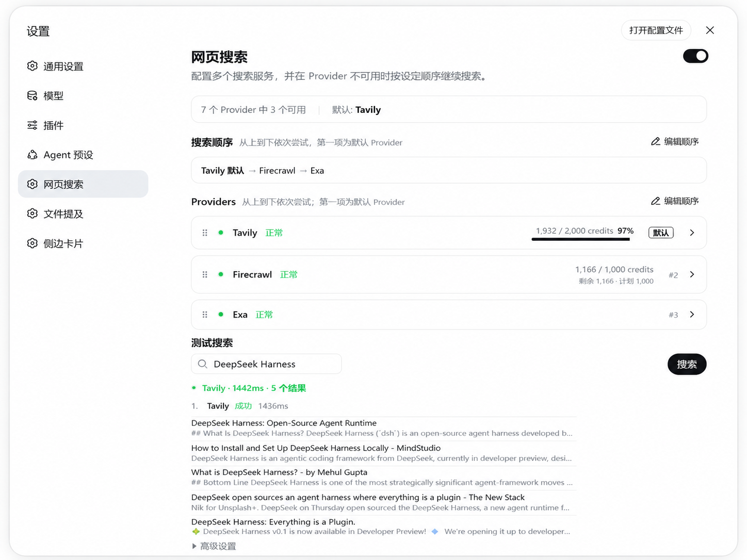Viewport: 747px width, 560px height.
Task: Click pencil icon beside 搜索顺序 编辑顺序
Action: [x=656, y=141]
